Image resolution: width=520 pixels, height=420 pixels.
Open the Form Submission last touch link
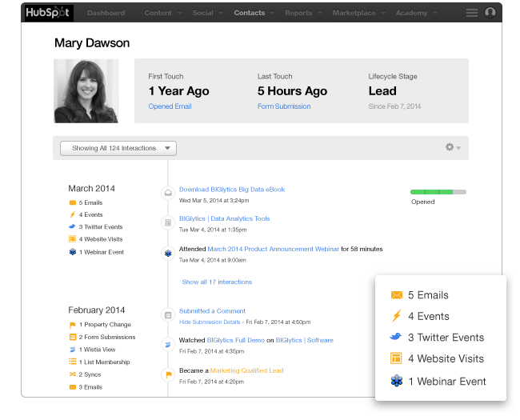coord(284,106)
